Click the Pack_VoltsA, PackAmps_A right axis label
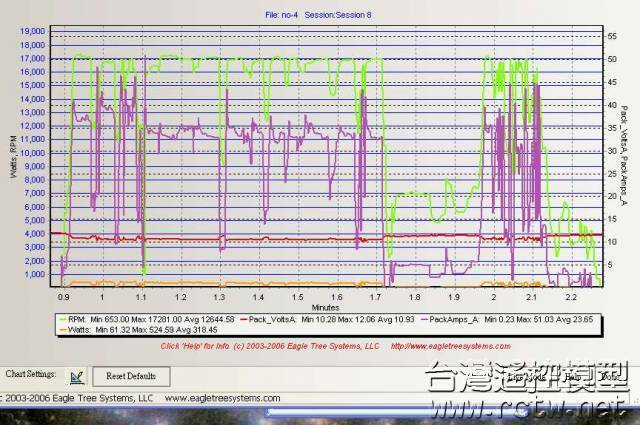Viewport: 640px width, 425px height. (630, 160)
